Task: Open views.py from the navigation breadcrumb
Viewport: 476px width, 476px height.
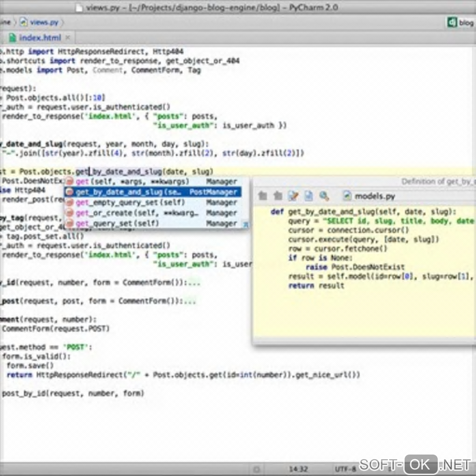Action: tap(44, 22)
